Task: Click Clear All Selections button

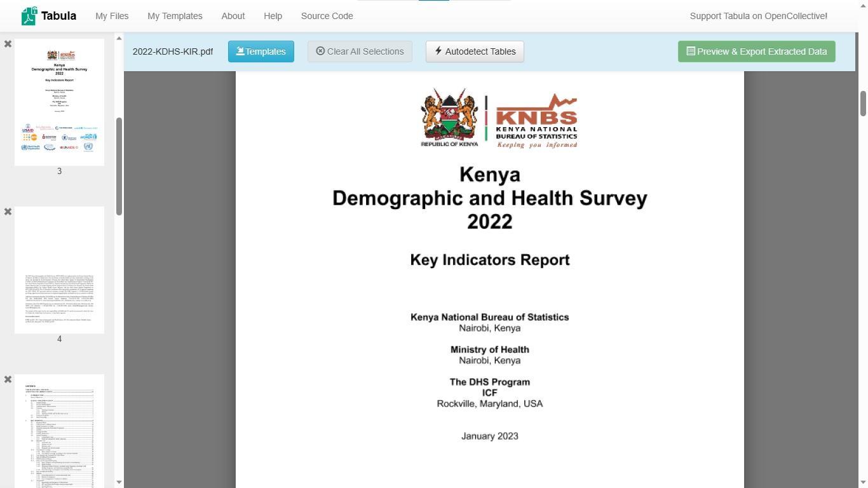Action: pos(360,51)
